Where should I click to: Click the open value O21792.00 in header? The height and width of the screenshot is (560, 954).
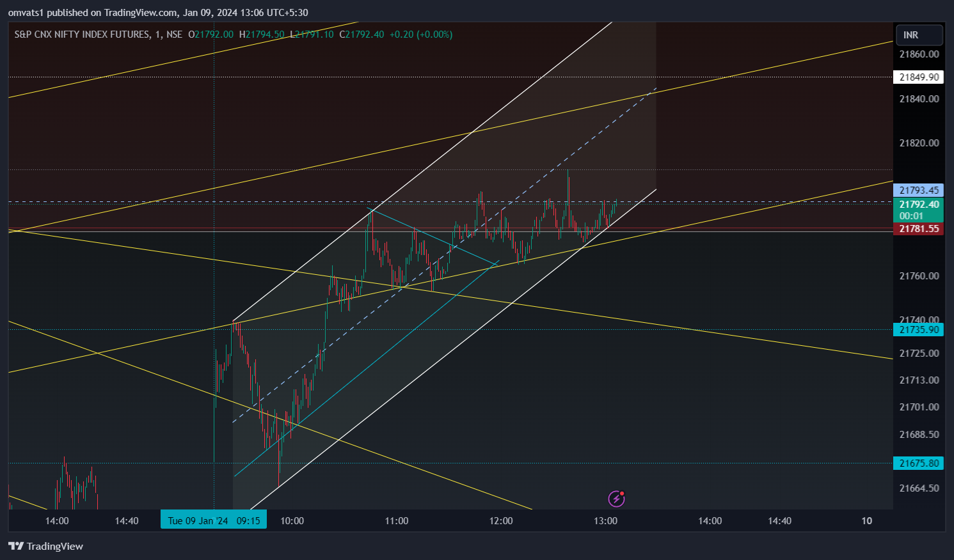(x=211, y=35)
